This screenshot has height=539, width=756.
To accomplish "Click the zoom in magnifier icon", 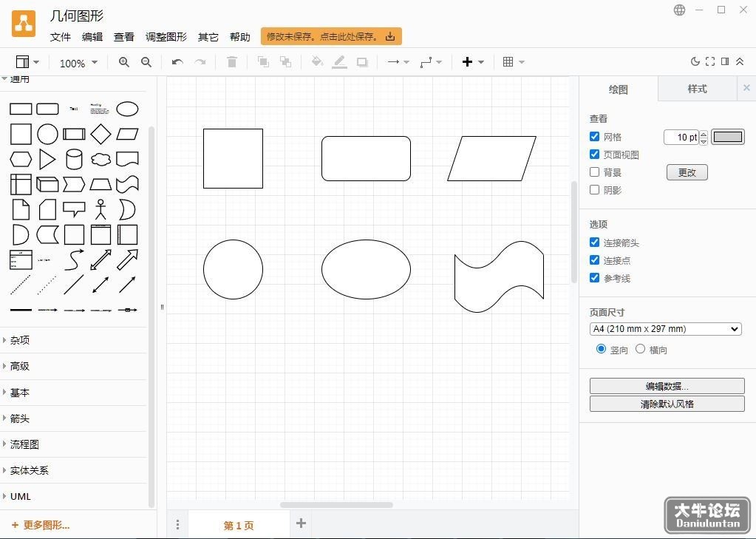I will (x=124, y=62).
